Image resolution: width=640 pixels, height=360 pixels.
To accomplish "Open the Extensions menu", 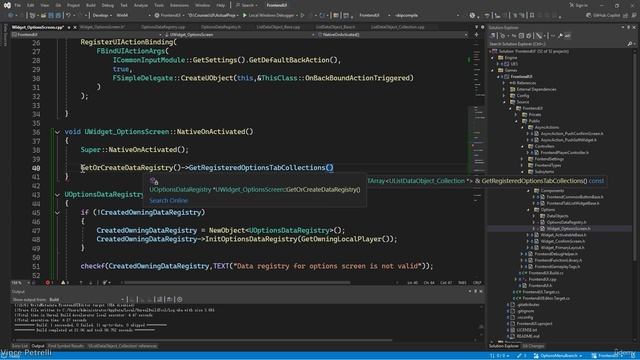I will coord(179,5).
